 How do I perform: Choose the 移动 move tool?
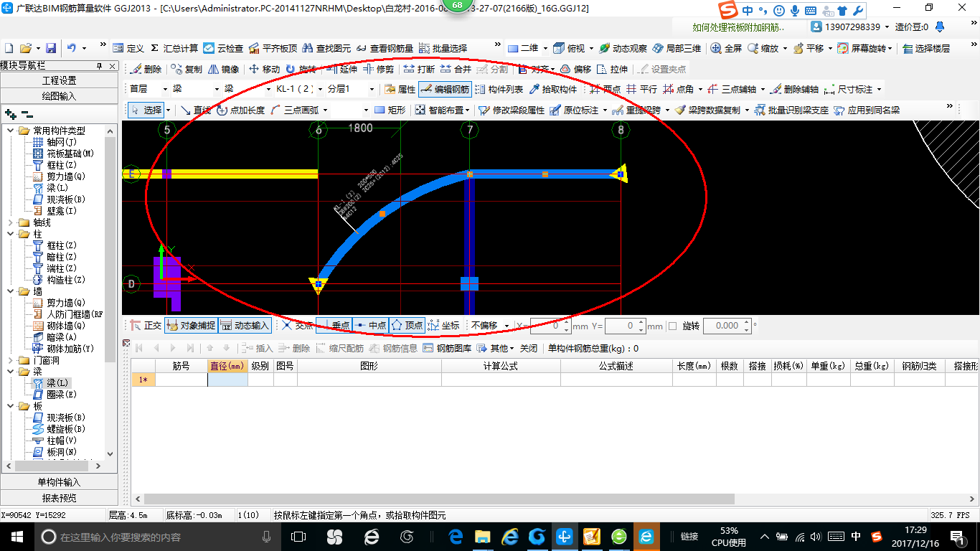(x=264, y=70)
